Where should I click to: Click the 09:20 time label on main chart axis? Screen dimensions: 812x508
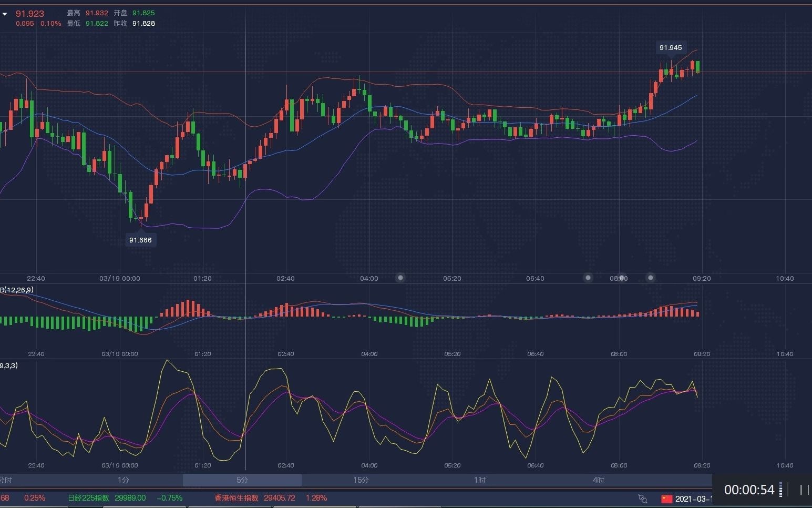702,278
